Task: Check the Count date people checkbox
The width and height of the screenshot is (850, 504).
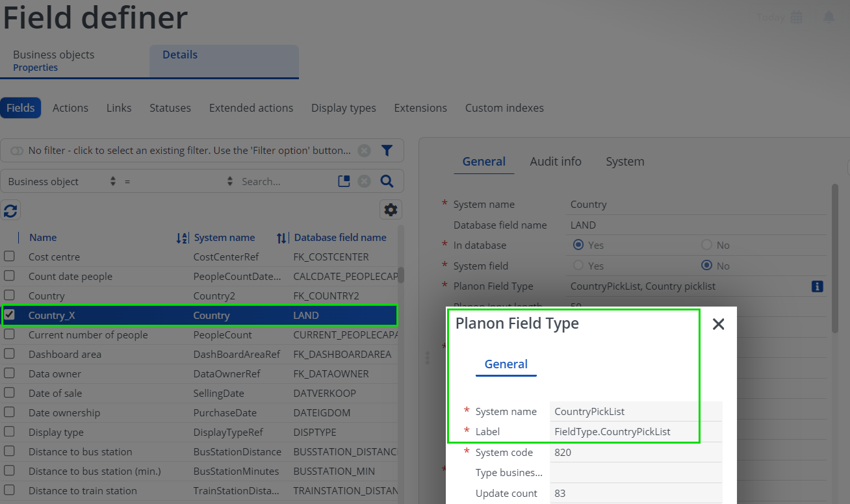Action: (x=9, y=276)
